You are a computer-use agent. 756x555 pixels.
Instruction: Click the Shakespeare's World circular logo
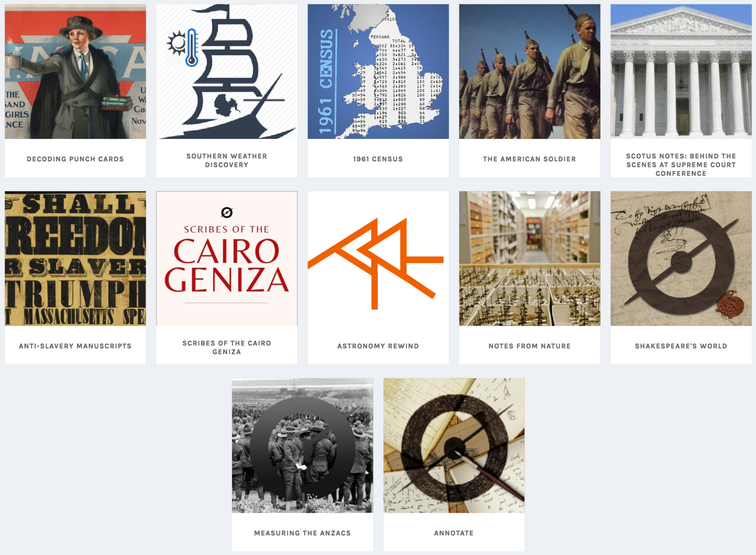click(681, 262)
